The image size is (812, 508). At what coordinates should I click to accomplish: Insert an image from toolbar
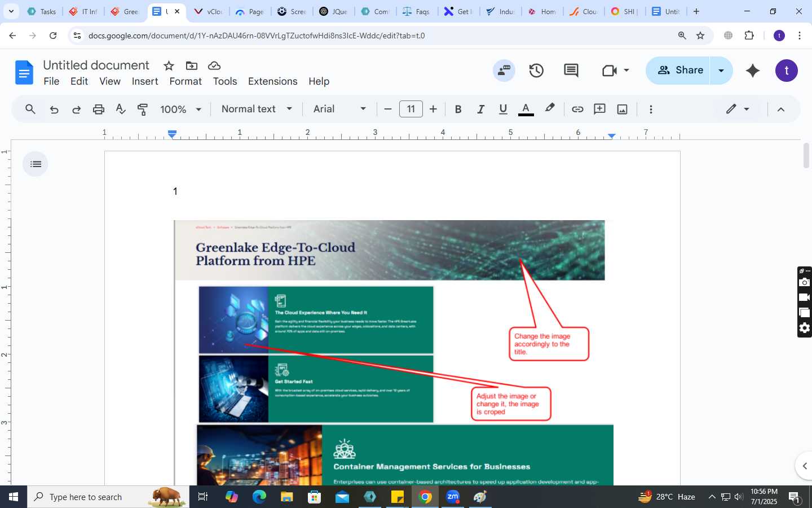coord(622,109)
